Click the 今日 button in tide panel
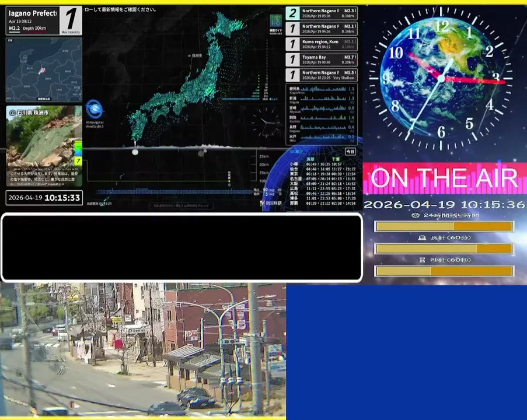This screenshot has width=527, height=420. pyautogui.click(x=350, y=152)
